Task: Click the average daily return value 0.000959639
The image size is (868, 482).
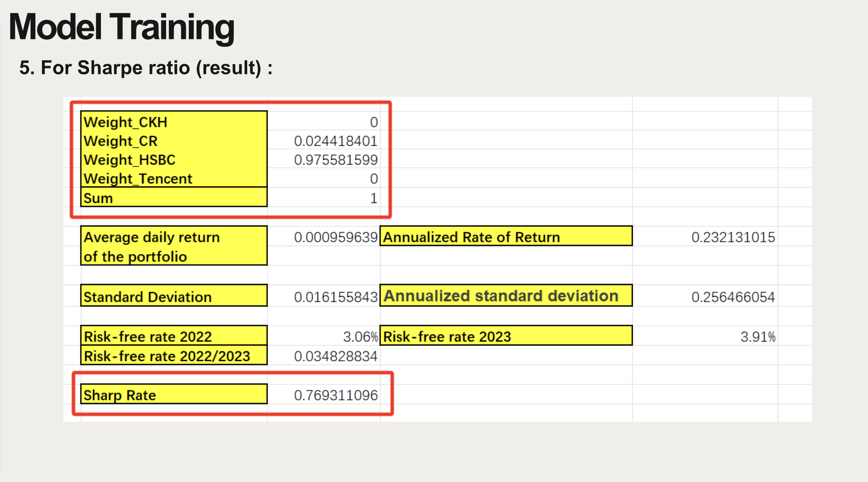Action: pos(335,237)
